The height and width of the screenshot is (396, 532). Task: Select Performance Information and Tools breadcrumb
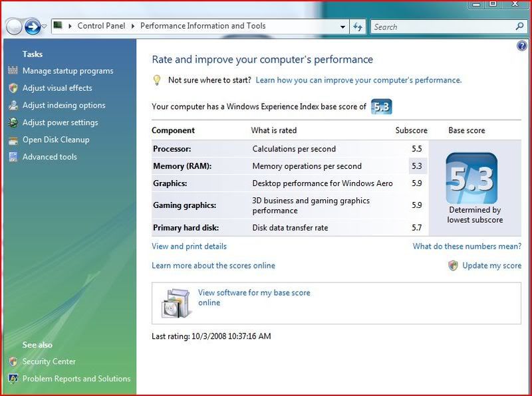pos(203,26)
